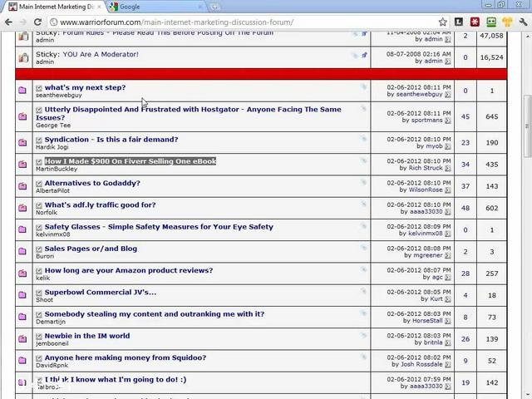
Task: Click folder icon for Alternatives to Godaddy thread
Action: (x=22, y=186)
